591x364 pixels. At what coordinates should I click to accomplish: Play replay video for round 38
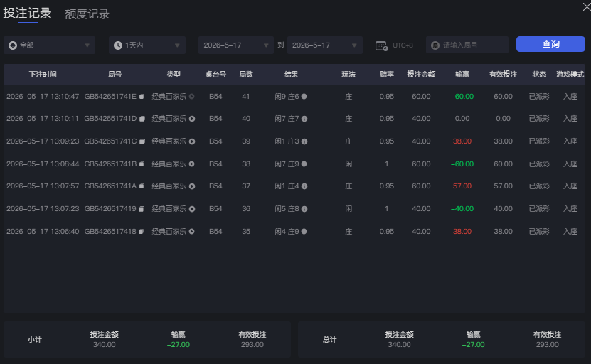[192, 164]
